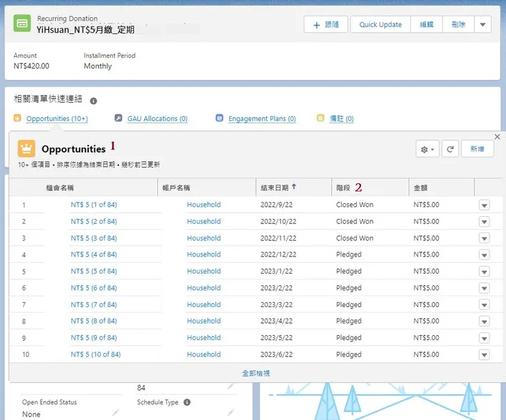This screenshot has width=506, height=420.
Task: Expand row actions for 2023/3/22 opportunity
Action: click(x=484, y=305)
